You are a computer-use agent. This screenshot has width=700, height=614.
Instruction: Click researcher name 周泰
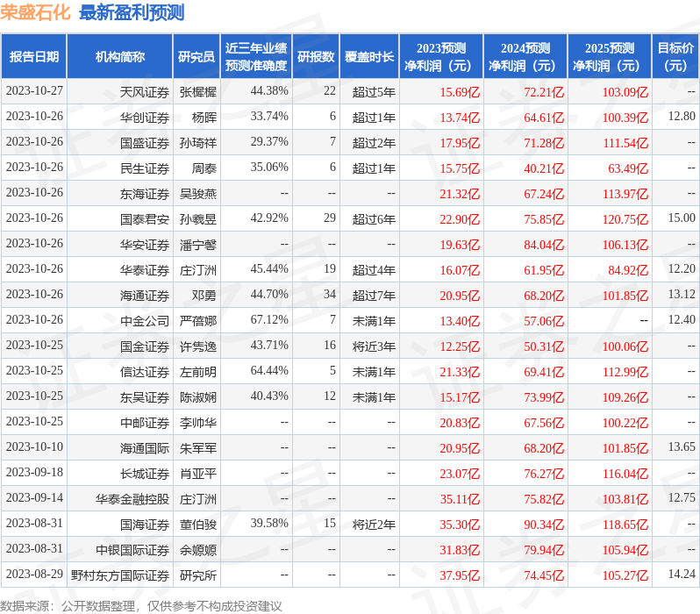[x=204, y=168]
